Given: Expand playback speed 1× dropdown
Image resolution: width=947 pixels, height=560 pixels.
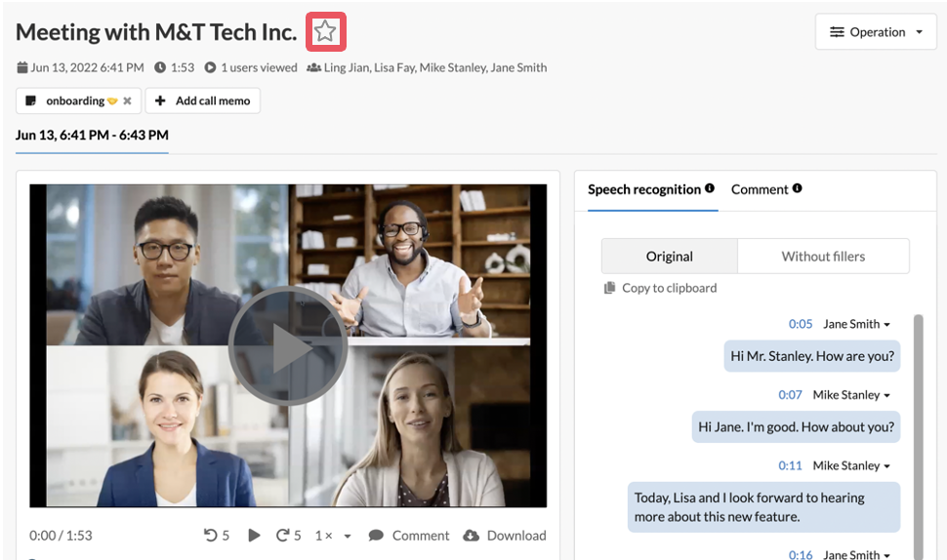Looking at the screenshot, I should click(348, 536).
